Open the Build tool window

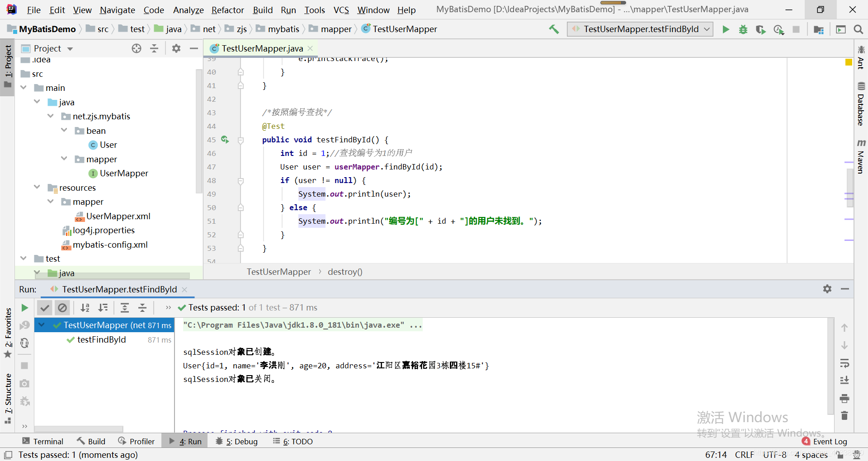pos(91,442)
